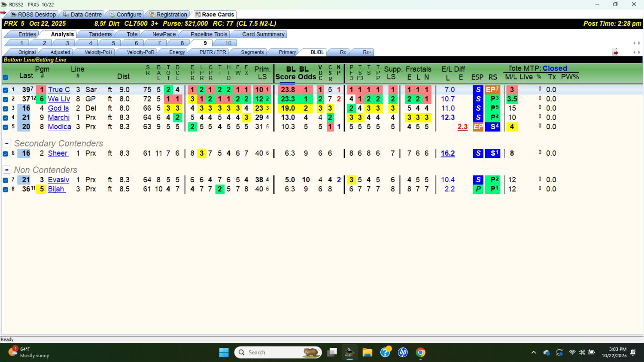The height and width of the screenshot is (362, 644).
Task: Toggle the checkbox for the Sheer row
Action: [x=6, y=154]
